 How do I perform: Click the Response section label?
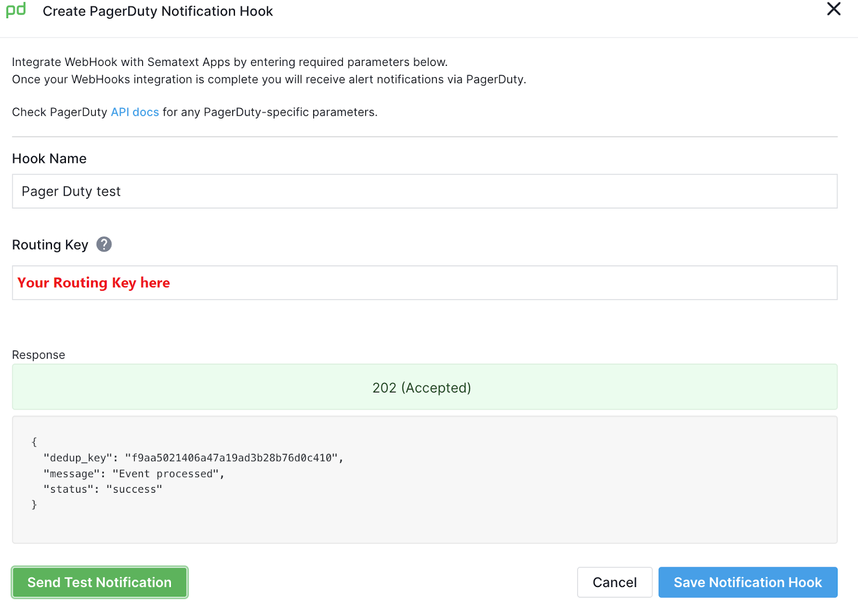pos(38,354)
